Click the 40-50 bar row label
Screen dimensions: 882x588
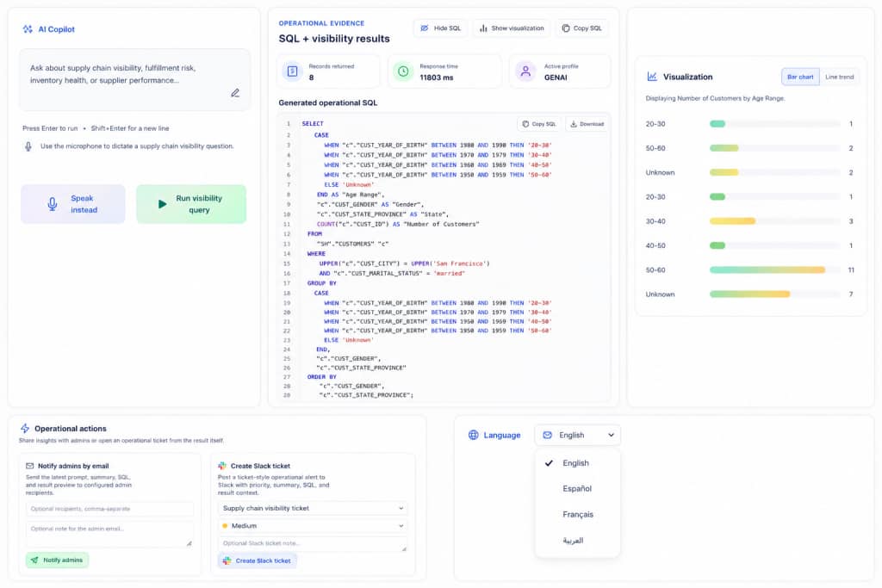point(655,245)
